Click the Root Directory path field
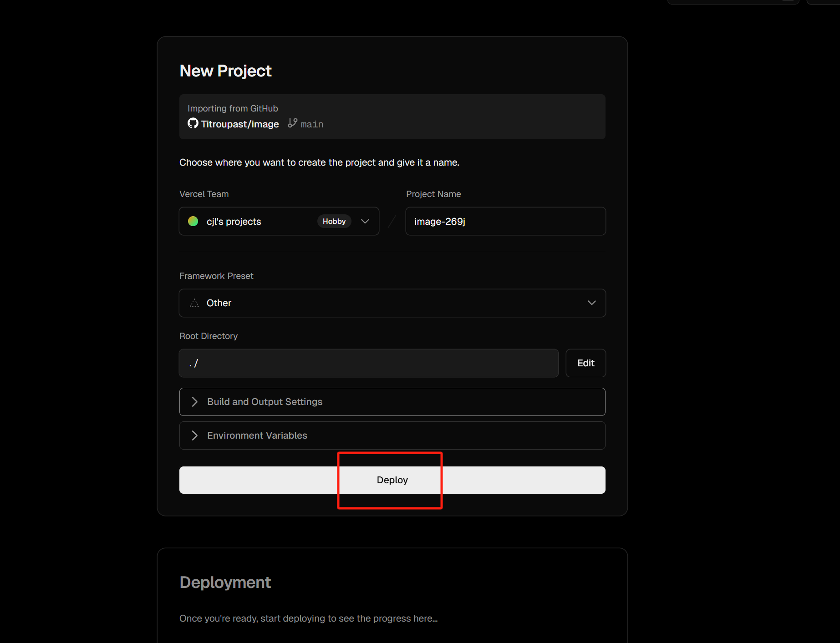840x643 pixels. point(368,363)
